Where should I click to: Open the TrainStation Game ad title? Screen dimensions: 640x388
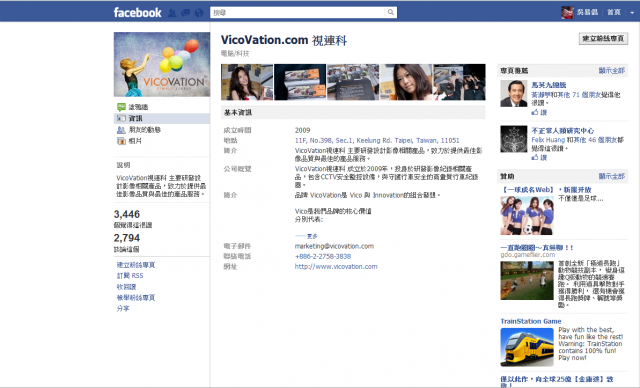click(x=531, y=321)
